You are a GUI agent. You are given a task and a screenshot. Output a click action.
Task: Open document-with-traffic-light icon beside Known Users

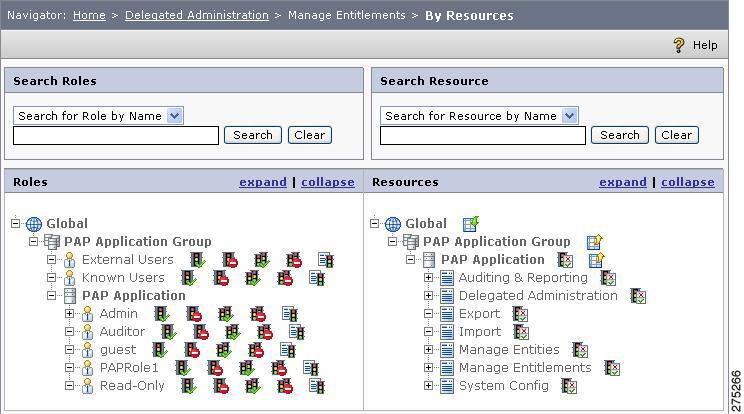[x=316, y=278]
